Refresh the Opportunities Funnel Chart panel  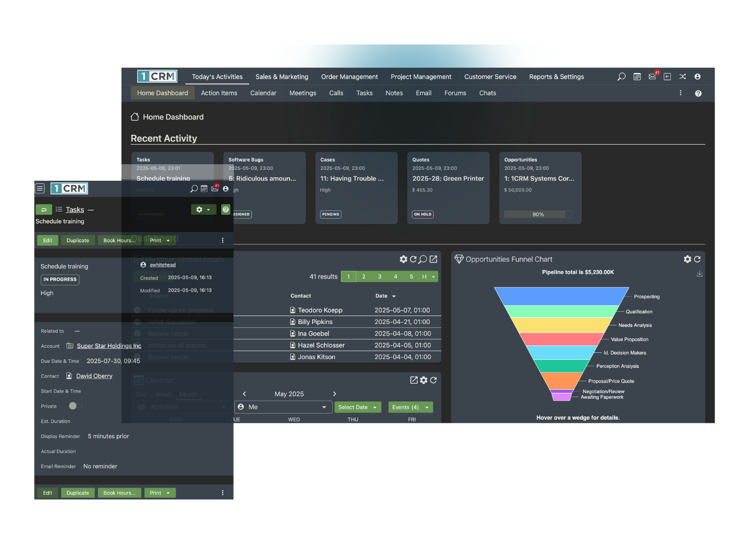click(x=698, y=259)
